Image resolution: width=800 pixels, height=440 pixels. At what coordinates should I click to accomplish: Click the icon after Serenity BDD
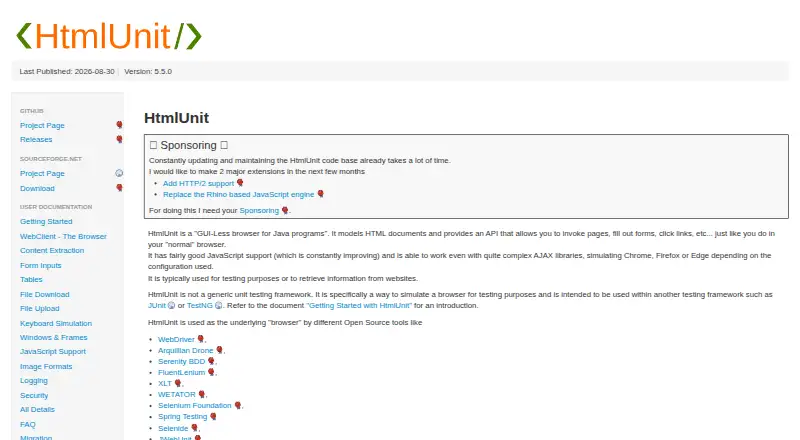pyautogui.click(x=211, y=361)
